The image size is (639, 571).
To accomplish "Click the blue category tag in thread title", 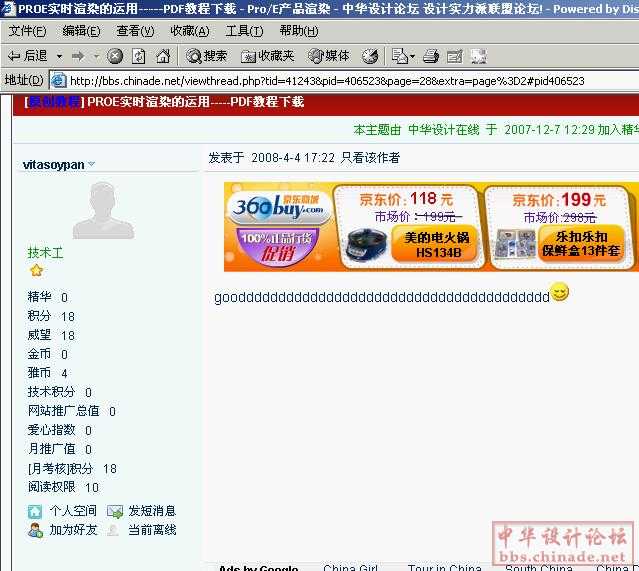I will [x=54, y=102].
